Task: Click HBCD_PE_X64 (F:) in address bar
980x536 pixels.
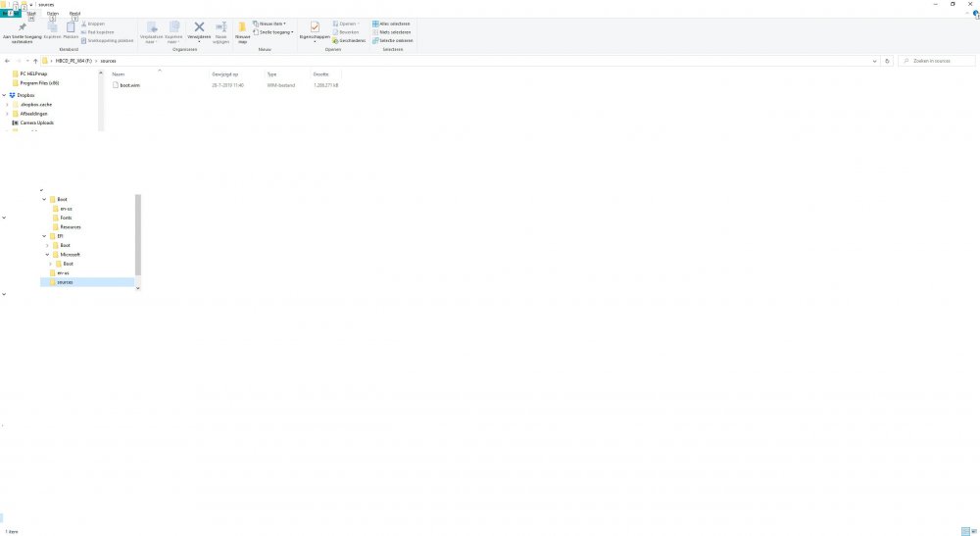Action: 73,61
